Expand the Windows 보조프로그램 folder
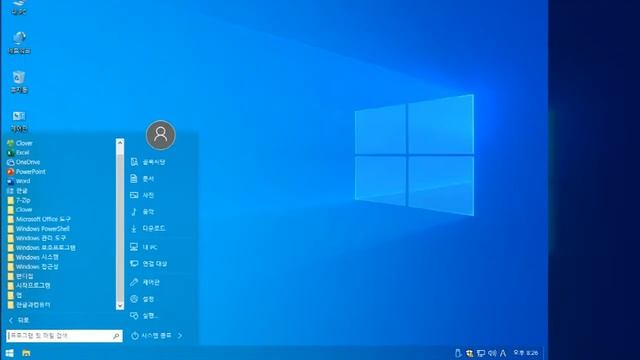The height and width of the screenshot is (360, 640). click(x=41, y=248)
